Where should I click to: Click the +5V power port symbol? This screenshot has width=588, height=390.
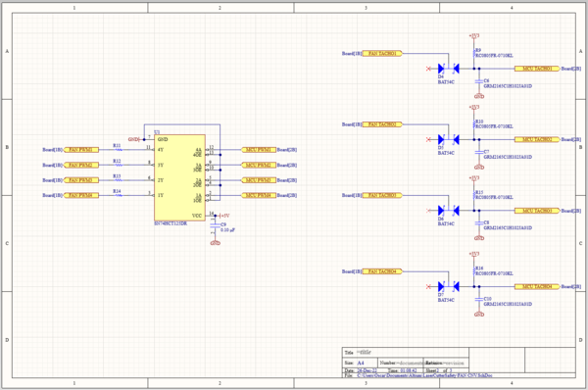click(223, 216)
